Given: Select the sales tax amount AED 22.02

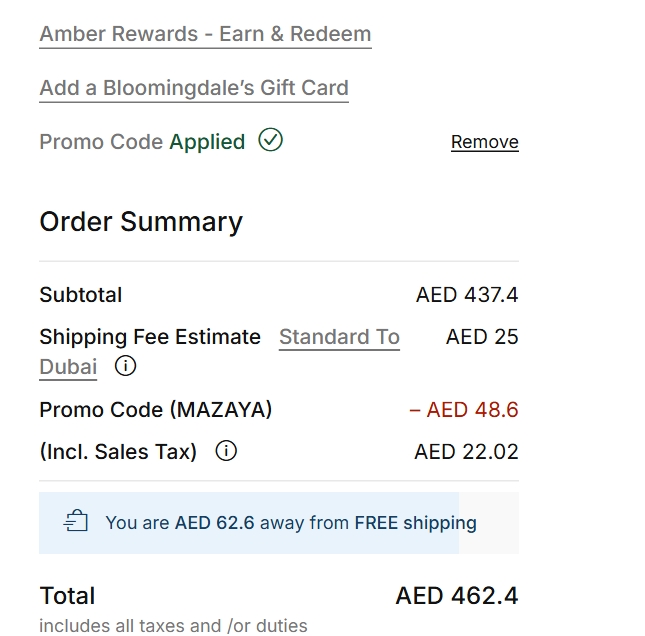Looking at the screenshot, I should coord(466,452).
